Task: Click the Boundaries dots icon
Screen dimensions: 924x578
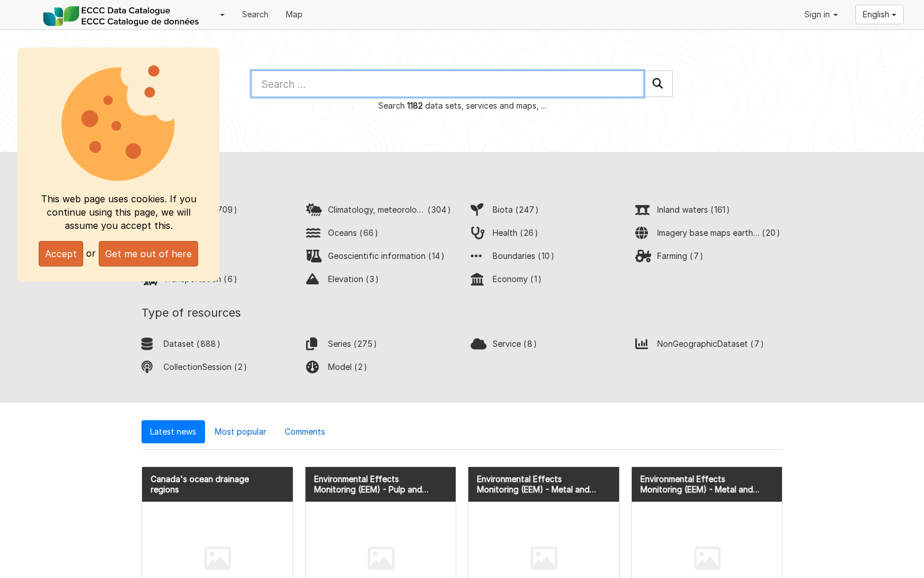Action: click(x=476, y=256)
